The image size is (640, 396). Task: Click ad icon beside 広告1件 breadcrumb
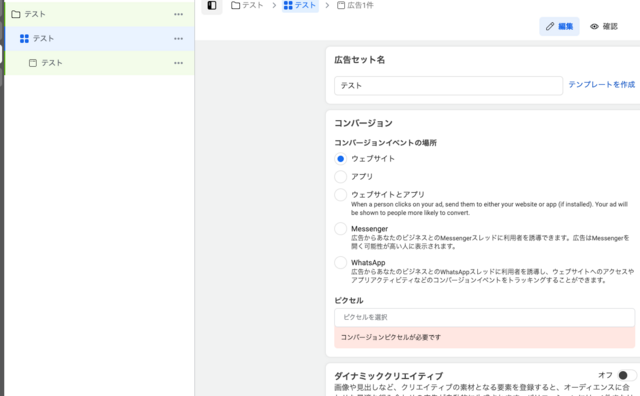pos(341,5)
